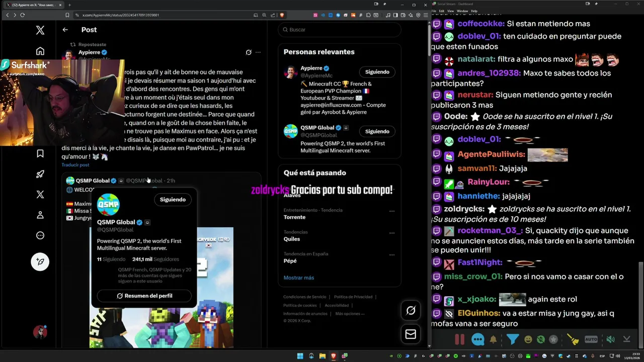Image resolution: width=644 pixels, height=362 pixels.
Task: Go back using the Post arrow
Action: (65, 30)
